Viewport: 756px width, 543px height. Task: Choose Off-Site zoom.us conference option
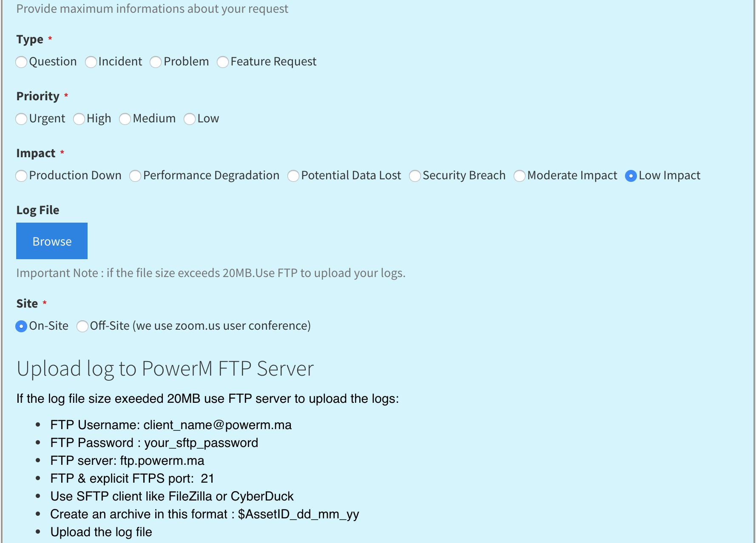[x=82, y=326]
